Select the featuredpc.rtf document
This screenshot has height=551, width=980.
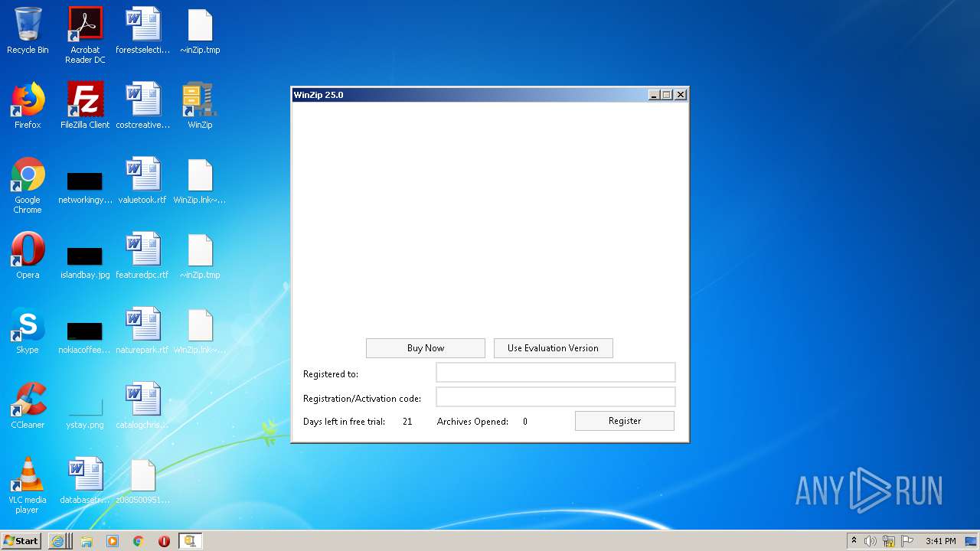click(143, 256)
